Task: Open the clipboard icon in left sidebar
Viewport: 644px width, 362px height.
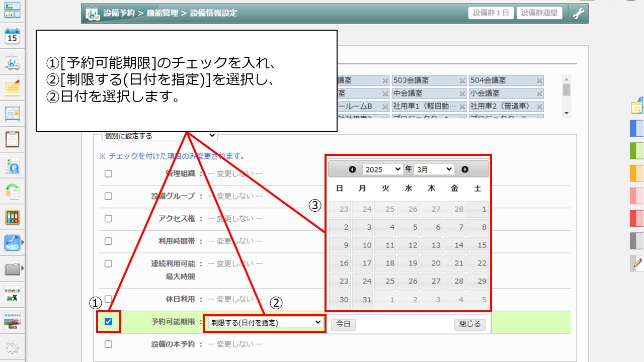Action: (x=12, y=139)
